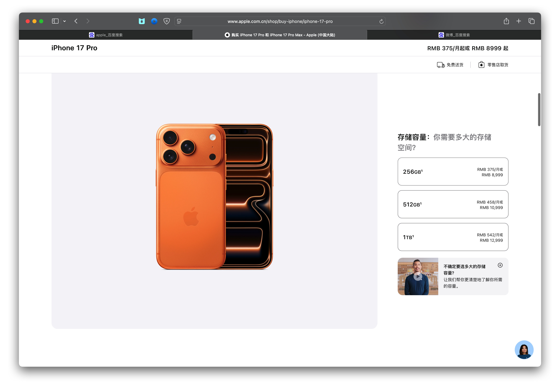Click the 不确定要选多大的存储容量? heading
Screen dimensions: 560x392
(464, 270)
